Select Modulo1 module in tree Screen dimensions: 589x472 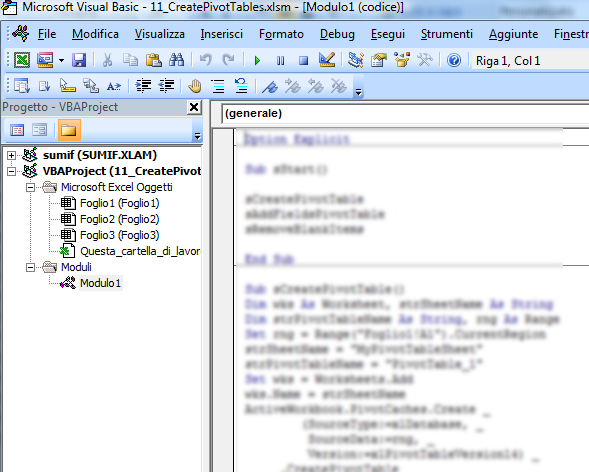(x=101, y=283)
